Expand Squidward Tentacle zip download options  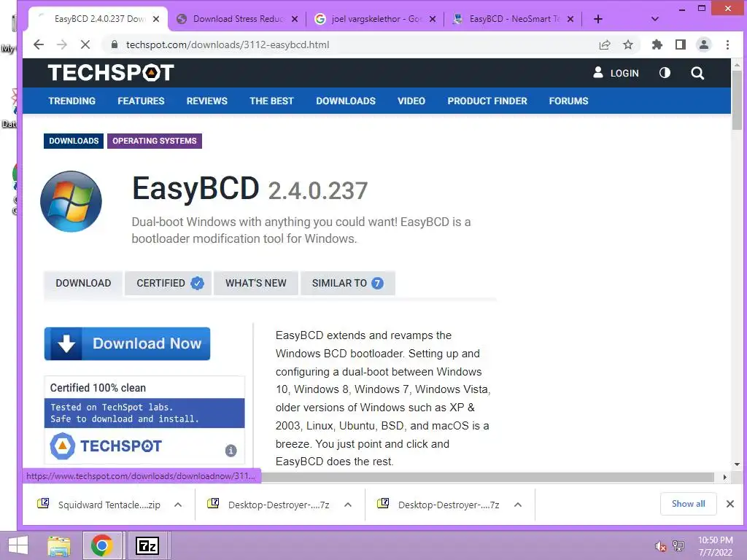(178, 505)
